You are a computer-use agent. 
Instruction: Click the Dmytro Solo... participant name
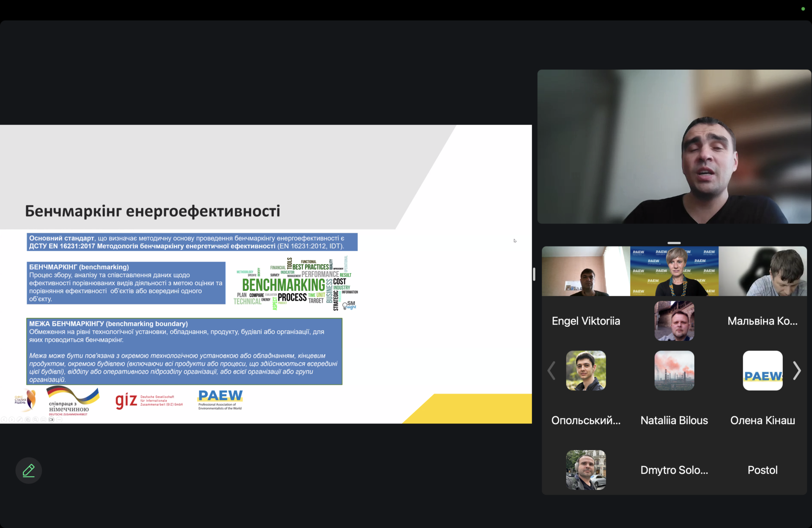tap(674, 470)
